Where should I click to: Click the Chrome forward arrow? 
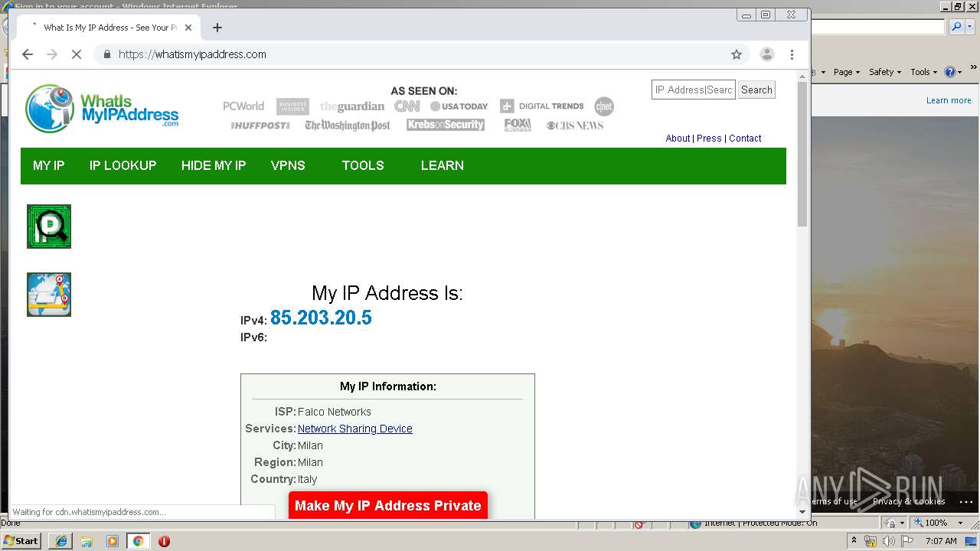pos(52,54)
